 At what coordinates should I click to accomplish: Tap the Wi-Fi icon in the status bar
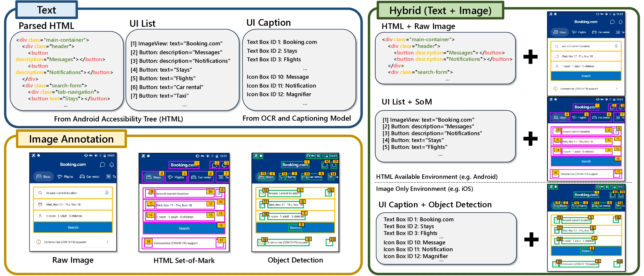click(x=96, y=156)
